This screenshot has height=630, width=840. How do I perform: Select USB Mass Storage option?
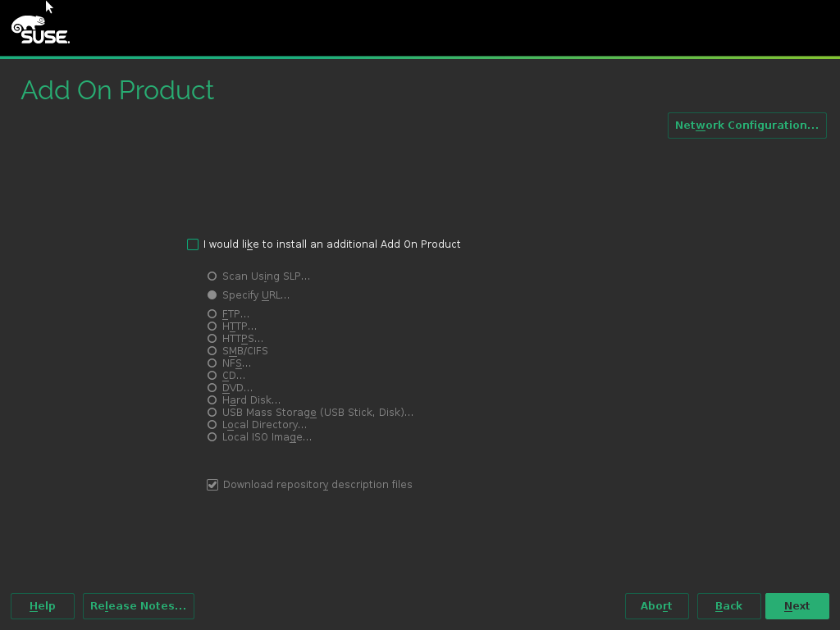click(212, 413)
